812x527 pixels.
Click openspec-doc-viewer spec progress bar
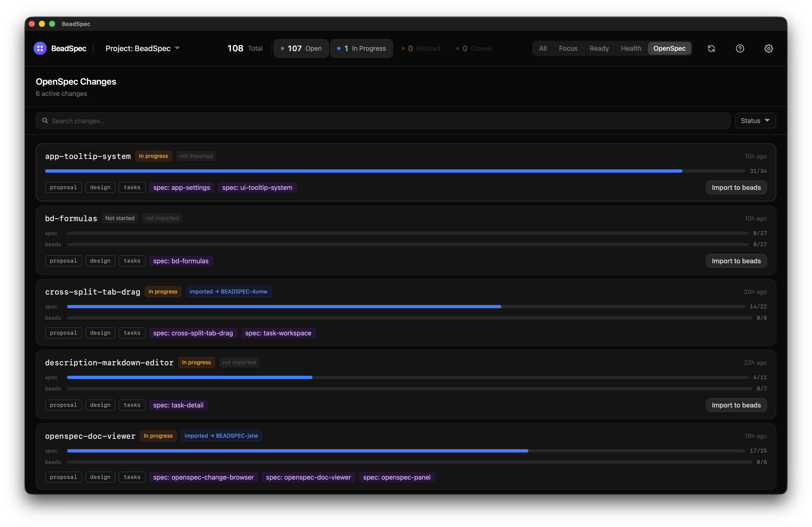[x=406, y=451]
